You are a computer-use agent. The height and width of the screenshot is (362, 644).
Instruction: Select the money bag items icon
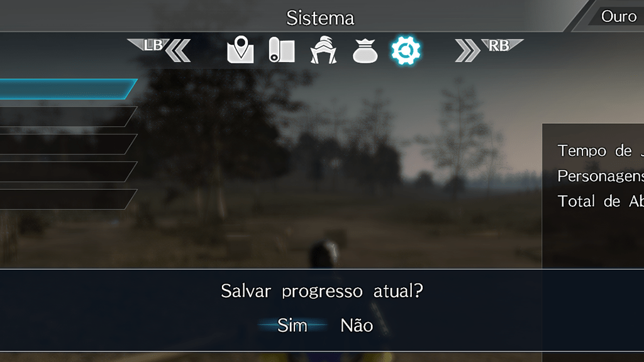pyautogui.click(x=365, y=51)
